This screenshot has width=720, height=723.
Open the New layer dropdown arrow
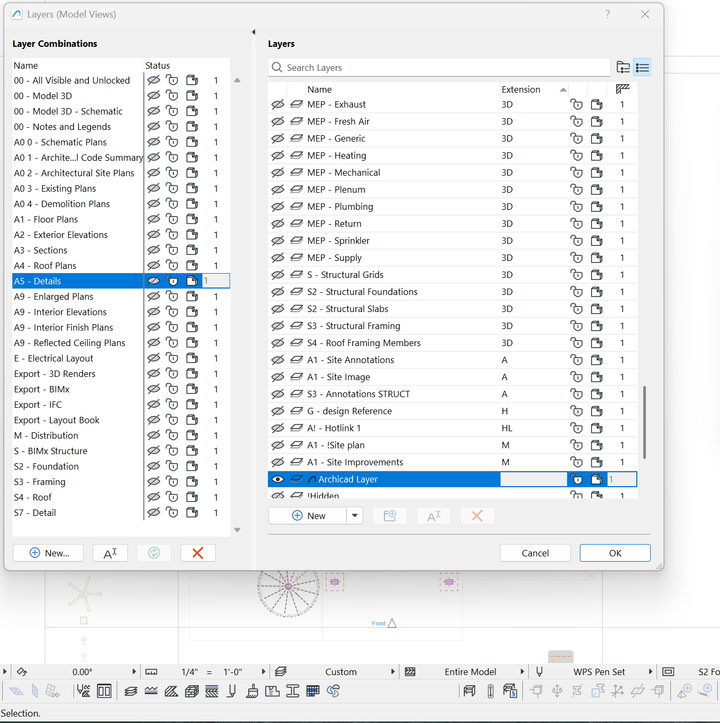coord(355,516)
